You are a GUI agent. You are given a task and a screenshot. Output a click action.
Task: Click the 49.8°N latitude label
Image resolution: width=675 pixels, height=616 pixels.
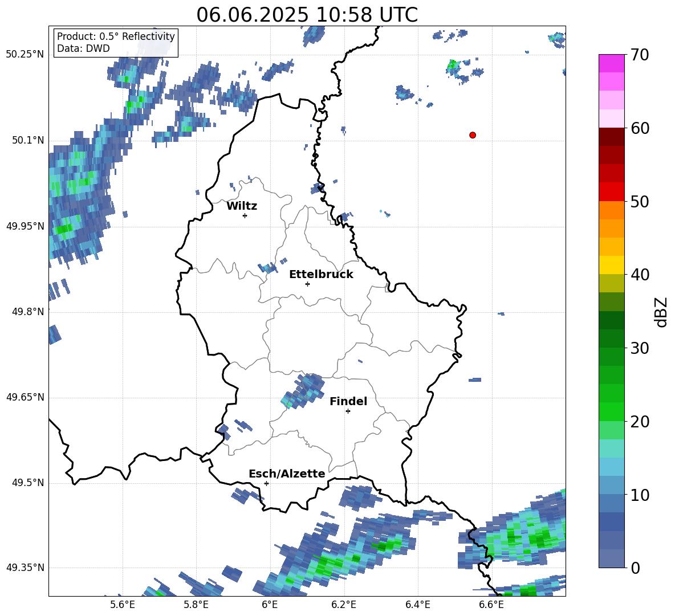coord(28,312)
